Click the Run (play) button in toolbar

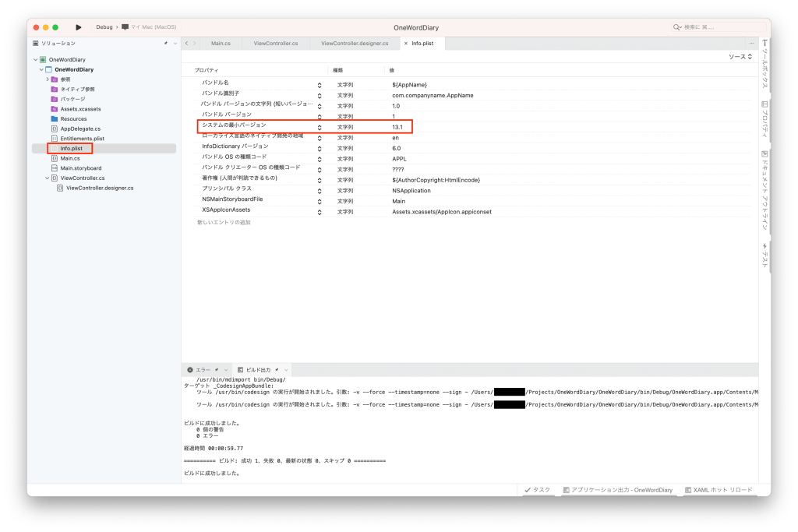[79, 27]
